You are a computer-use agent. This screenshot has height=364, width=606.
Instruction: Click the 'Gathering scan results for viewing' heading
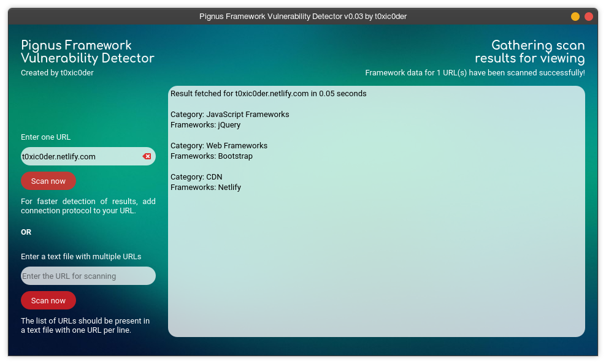click(x=529, y=51)
